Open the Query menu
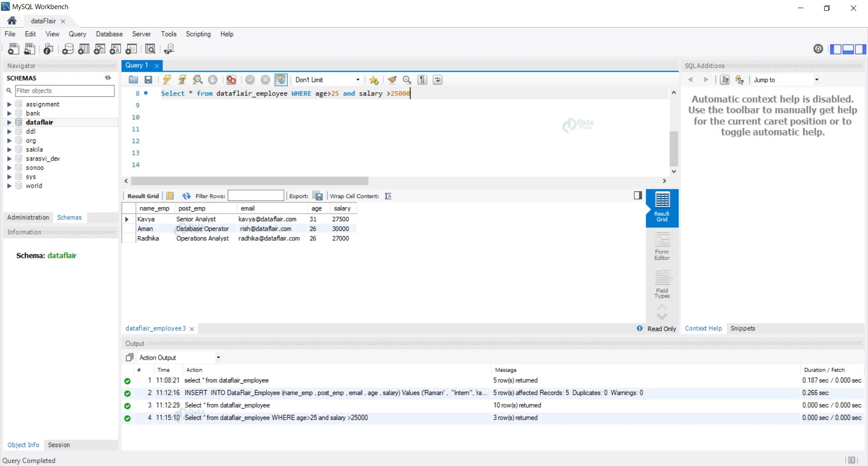This screenshot has height=466, width=868. 77,34
